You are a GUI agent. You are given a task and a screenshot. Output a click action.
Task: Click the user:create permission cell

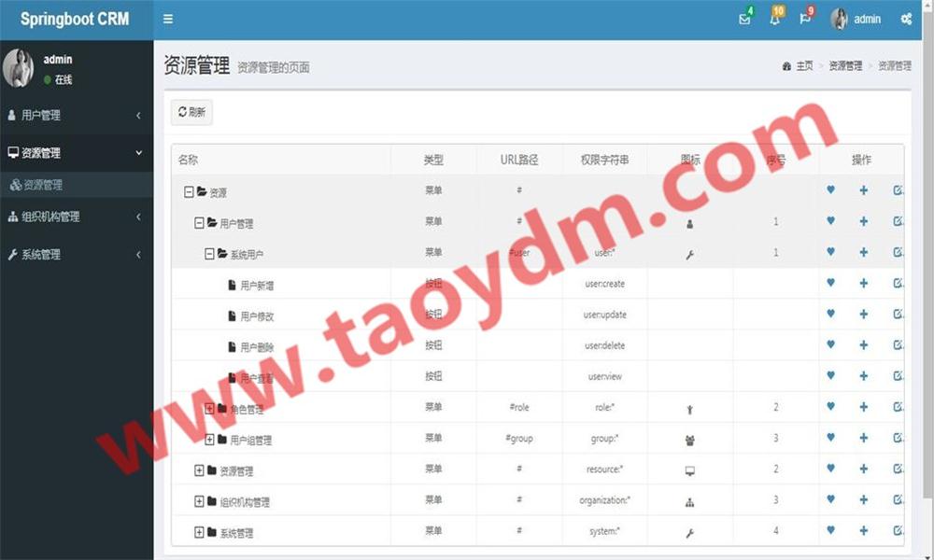604,284
